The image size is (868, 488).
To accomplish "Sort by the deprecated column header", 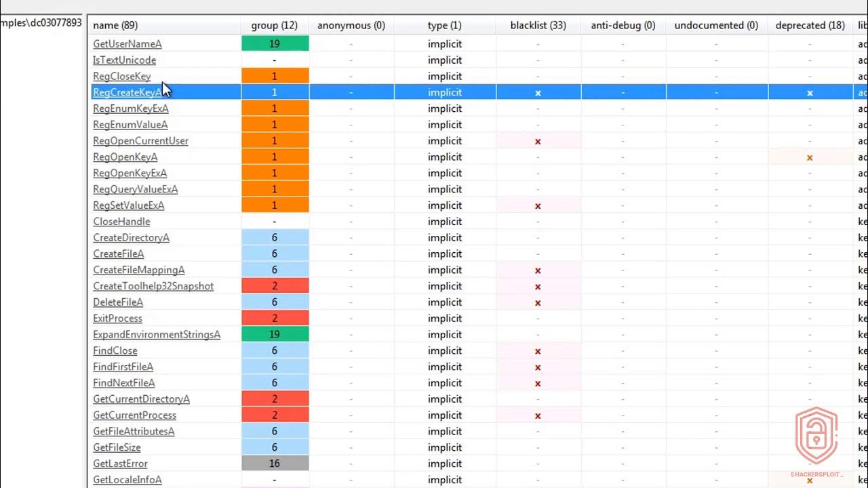I will click(810, 25).
